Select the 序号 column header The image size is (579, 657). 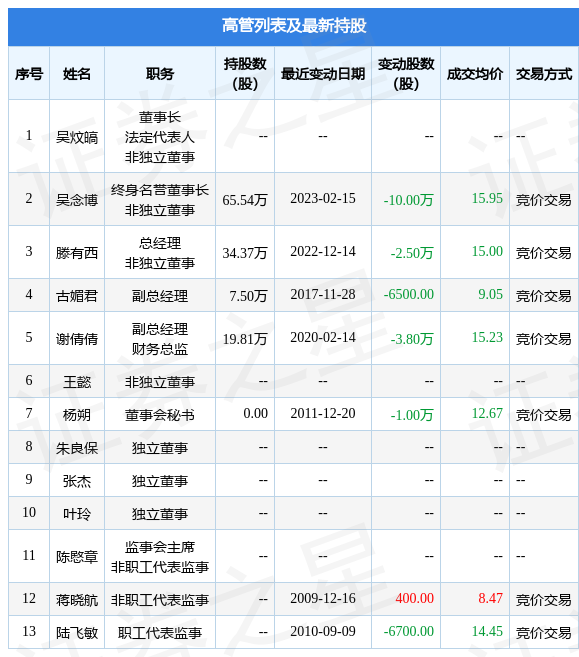29,74
